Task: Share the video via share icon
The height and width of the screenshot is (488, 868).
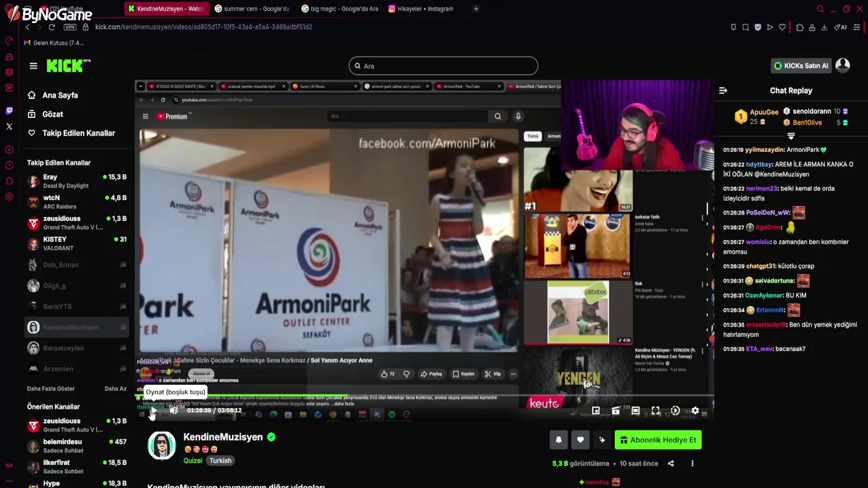Action: point(671,464)
